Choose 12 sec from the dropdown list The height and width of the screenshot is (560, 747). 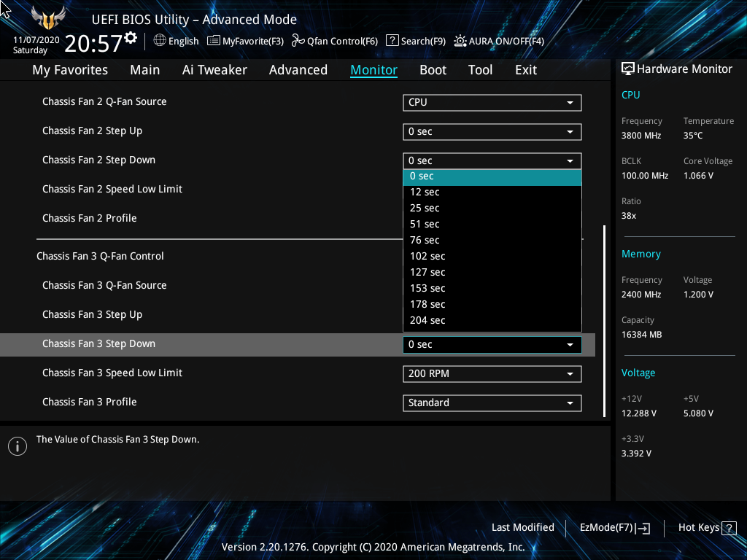click(x=492, y=192)
